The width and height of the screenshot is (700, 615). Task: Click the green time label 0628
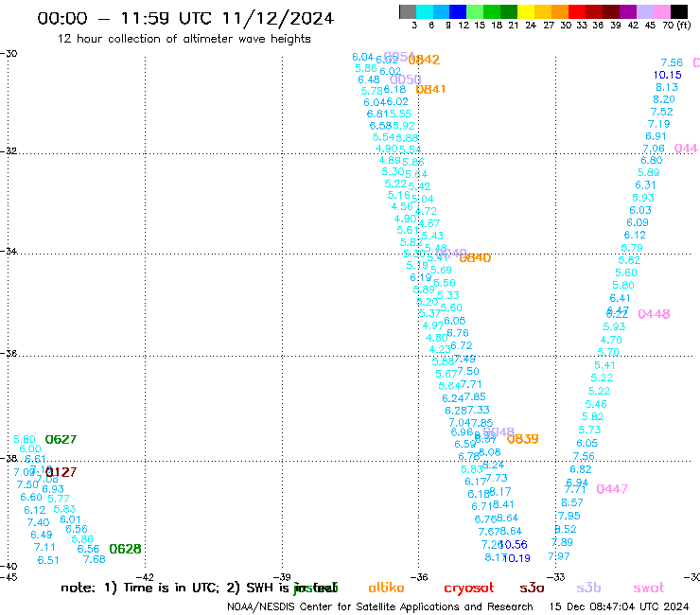click(125, 549)
